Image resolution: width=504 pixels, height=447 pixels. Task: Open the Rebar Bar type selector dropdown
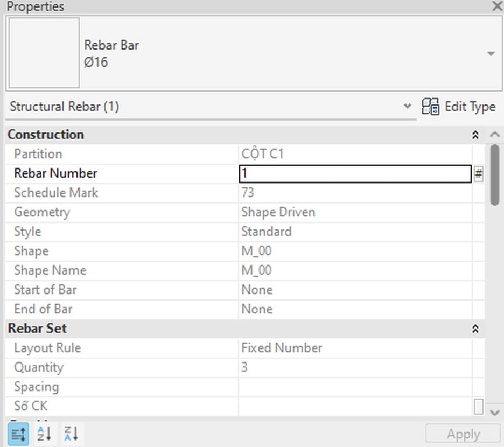click(x=491, y=53)
